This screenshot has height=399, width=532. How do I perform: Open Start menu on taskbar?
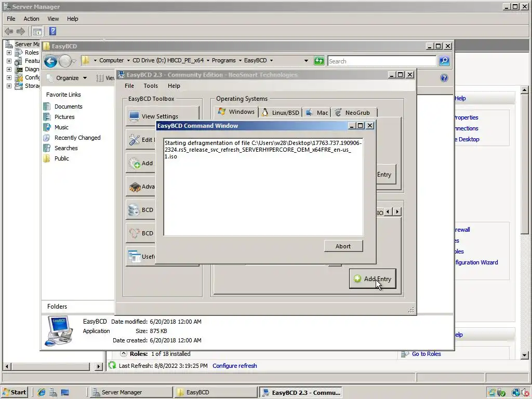click(x=14, y=392)
